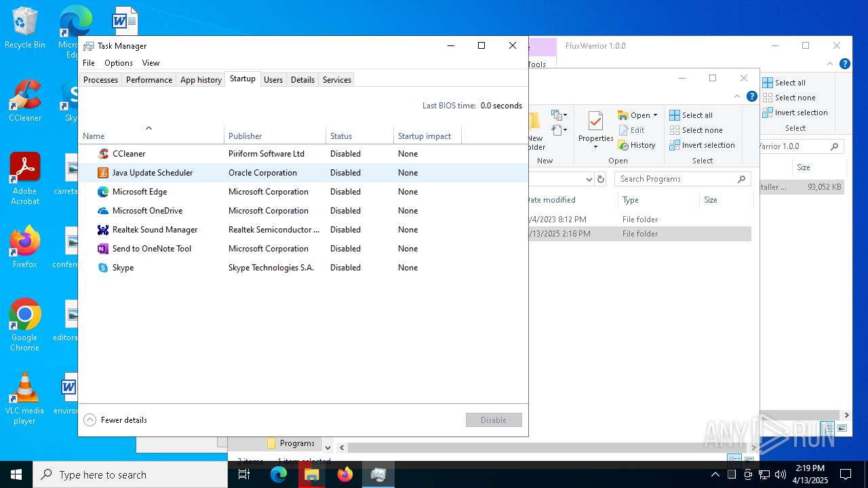Viewport: 868px width, 488px height.
Task: Click Type column header in Explorer
Action: 658,200
